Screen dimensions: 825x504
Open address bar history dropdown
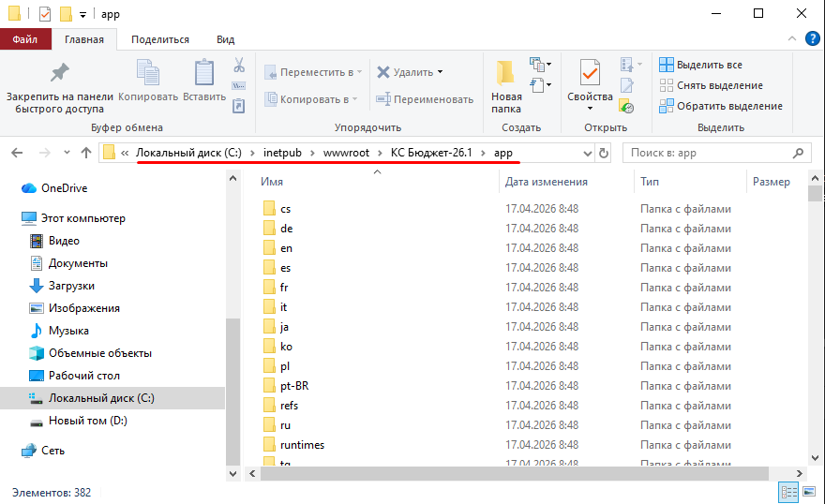coord(588,154)
